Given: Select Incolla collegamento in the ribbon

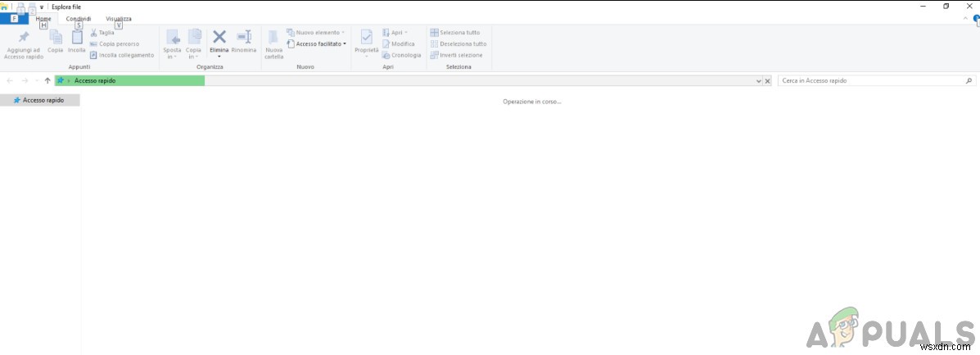Looking at the screenshot, I should coord(122,55).
